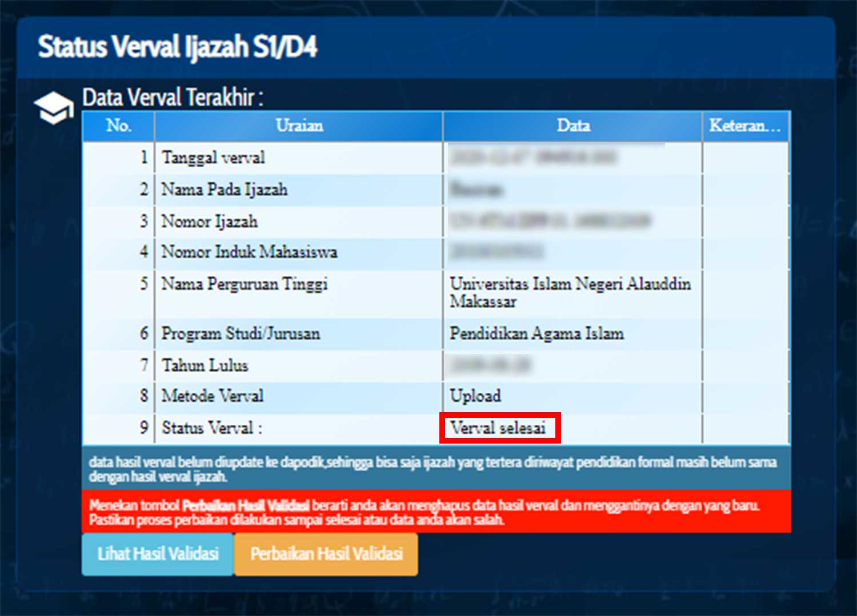Select the No. column header
The image size is (857, 616).
[119, 126]
